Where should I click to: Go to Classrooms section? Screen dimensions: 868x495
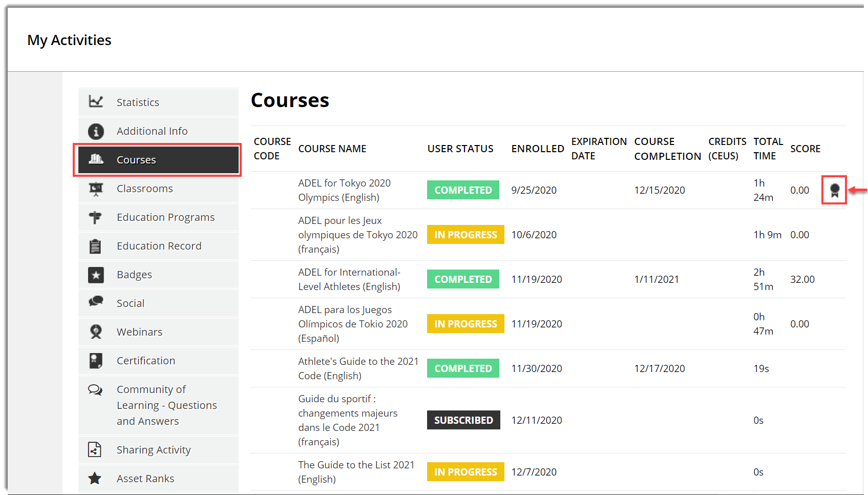[158, 189]
